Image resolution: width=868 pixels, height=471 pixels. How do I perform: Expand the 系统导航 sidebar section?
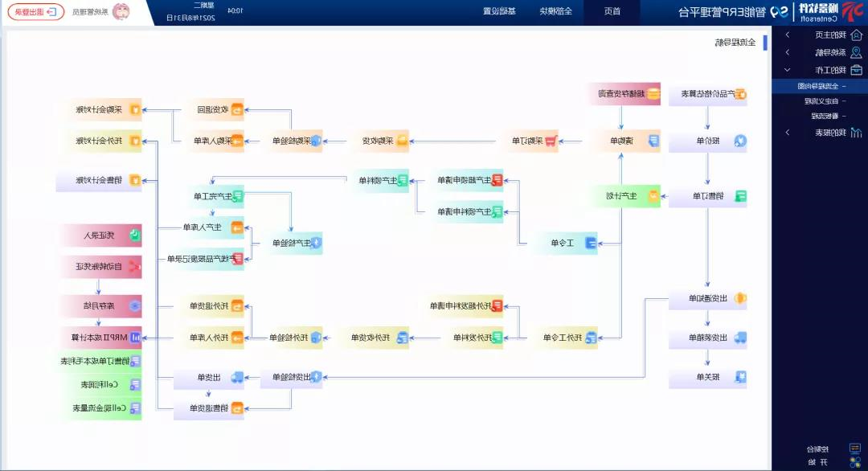point(787,52)
